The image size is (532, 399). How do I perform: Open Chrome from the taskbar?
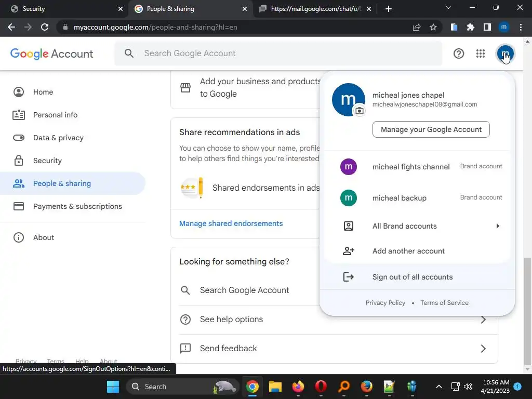pyautogui.click(x=252, y=387)
